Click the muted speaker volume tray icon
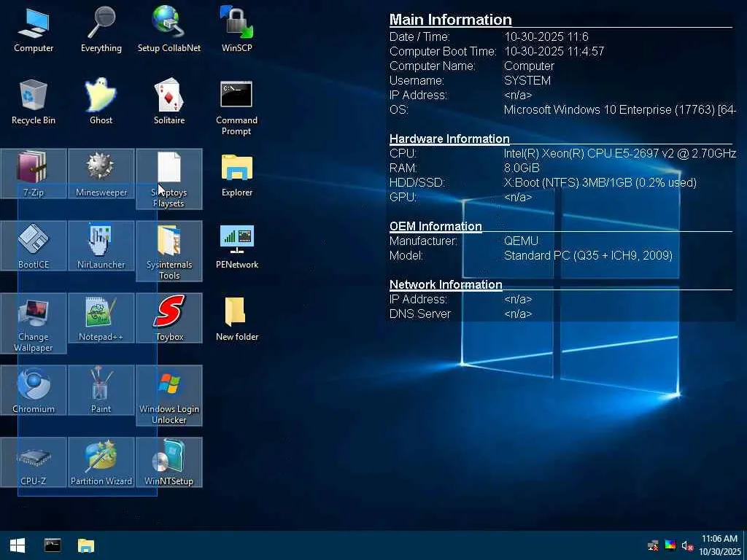This screenshot has width=747, height=560. tap(687, 545)
